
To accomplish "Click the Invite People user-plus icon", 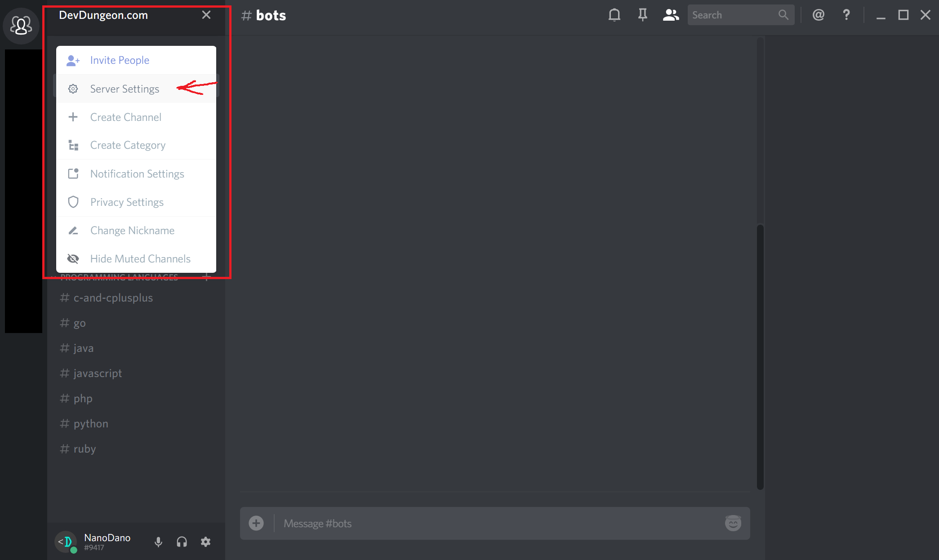I will pyautogui.click(x=73, y=60).
